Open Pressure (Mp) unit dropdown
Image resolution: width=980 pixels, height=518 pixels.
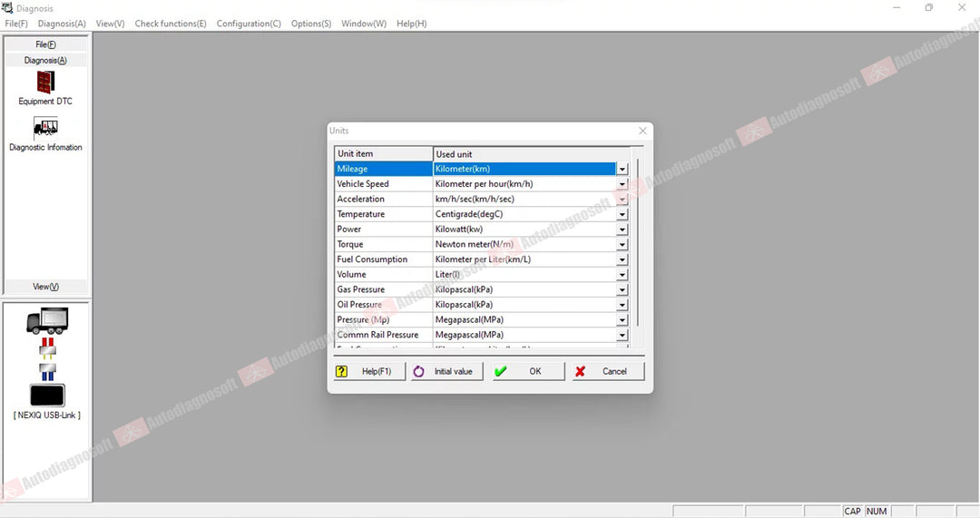(x=622, y=320)
